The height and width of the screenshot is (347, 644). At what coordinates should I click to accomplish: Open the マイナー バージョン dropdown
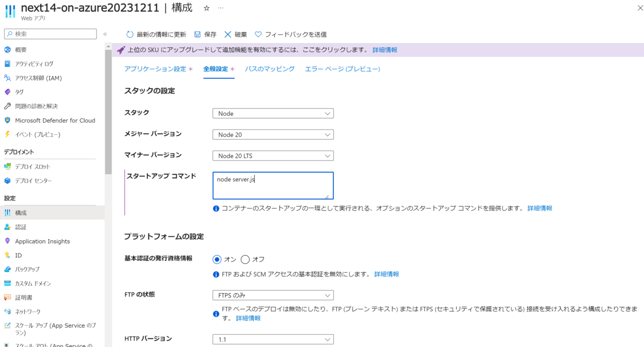pyautogui.click(x=273, y=156)
